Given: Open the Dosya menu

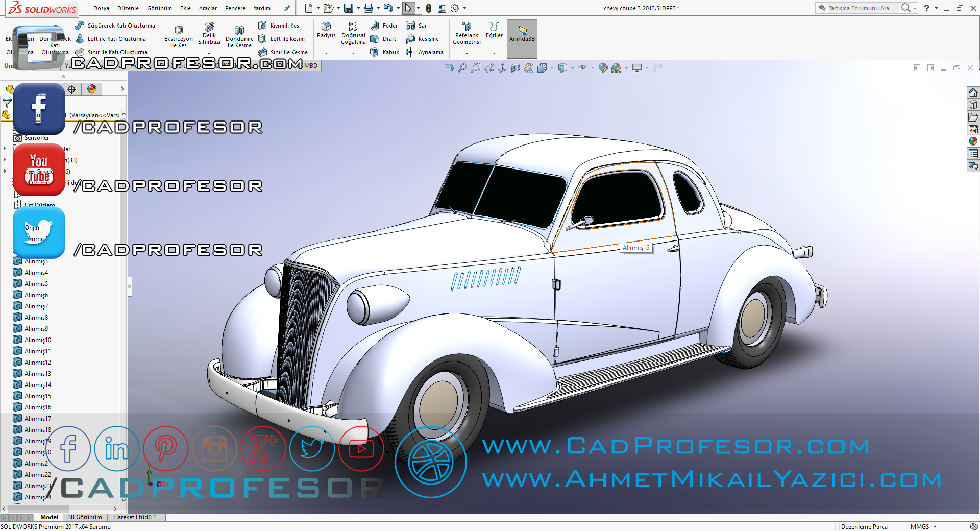Looking at the screenshot, I should [101, 8].
